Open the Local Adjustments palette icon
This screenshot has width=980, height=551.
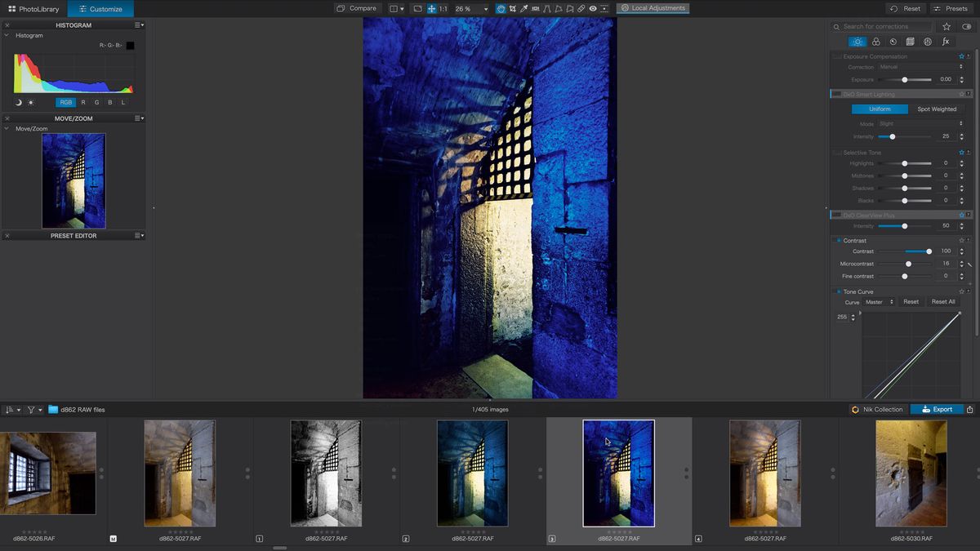(x=928, y=42)
